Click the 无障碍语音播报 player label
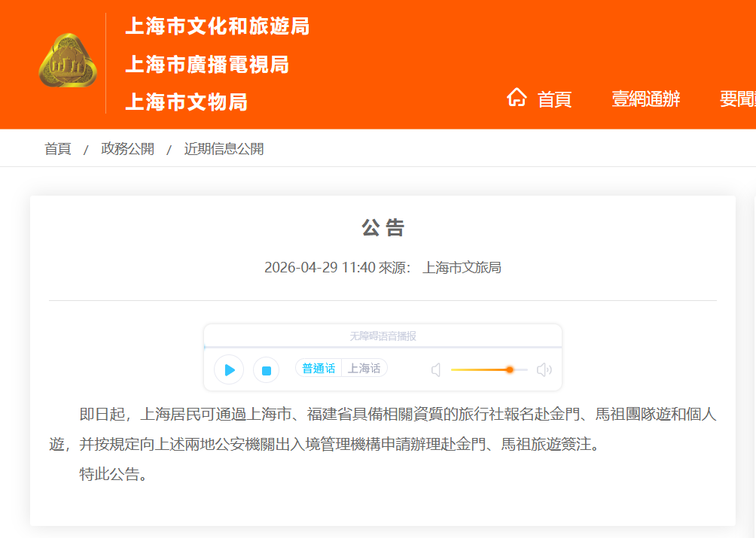This screenshot has width=756, height=538. point(383,336)
